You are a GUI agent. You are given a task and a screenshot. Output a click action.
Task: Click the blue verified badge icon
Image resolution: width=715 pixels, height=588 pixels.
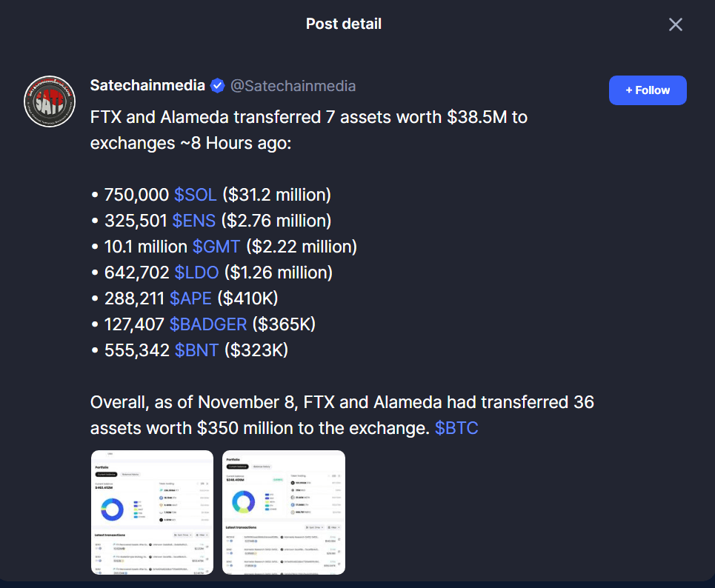tap(218, 86)
